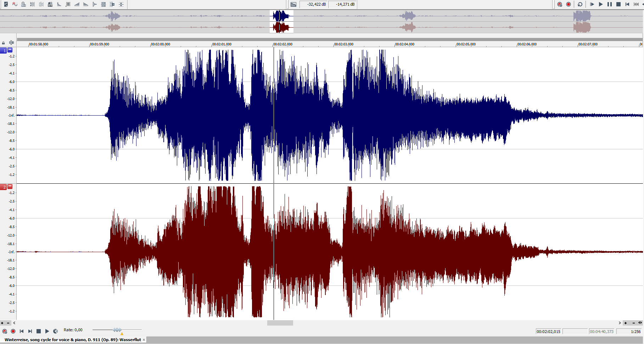Click the Normalize icon at far left of the toolbar
This screenshot has height=344, width=644.
pos(6,4)
